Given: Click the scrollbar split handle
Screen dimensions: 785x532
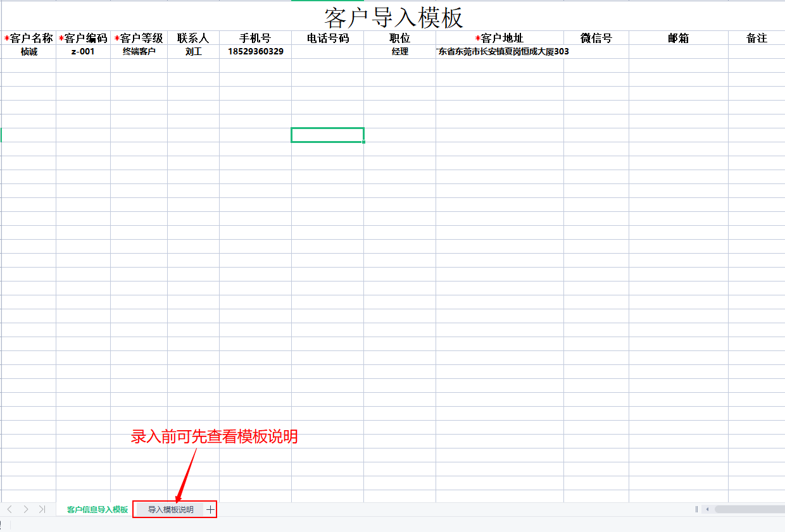Looking at the screenshot, I should point(696,509).
